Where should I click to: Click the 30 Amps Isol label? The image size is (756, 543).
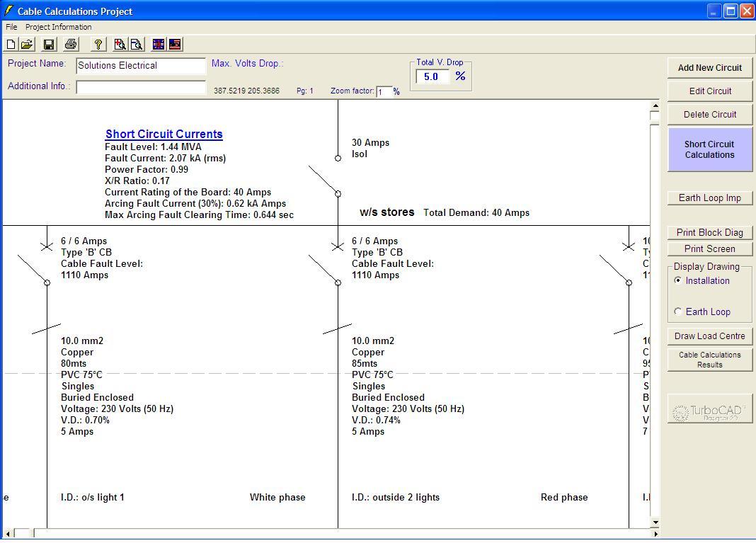[370, 149]
